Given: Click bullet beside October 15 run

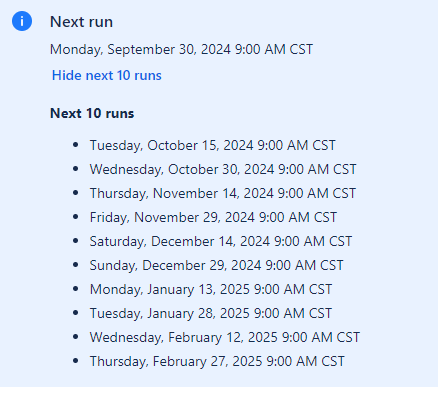Looking at the screenshot, I should (x=76, y=145).
